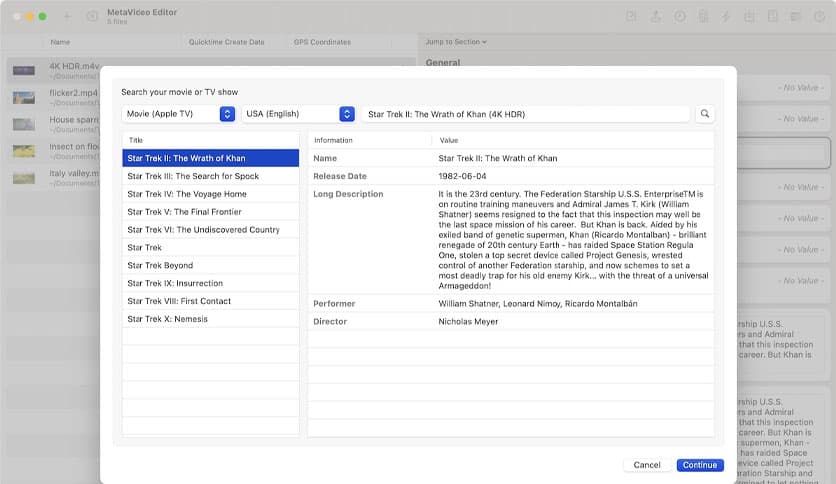Click the trash icon in the toolbar
This screenshot has width=836, height=484.
(703, 16)
